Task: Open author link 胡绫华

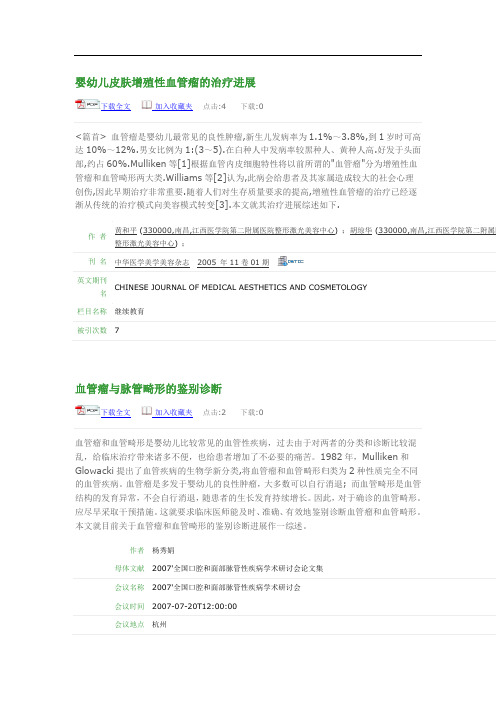Action: (x=361, y=230)
